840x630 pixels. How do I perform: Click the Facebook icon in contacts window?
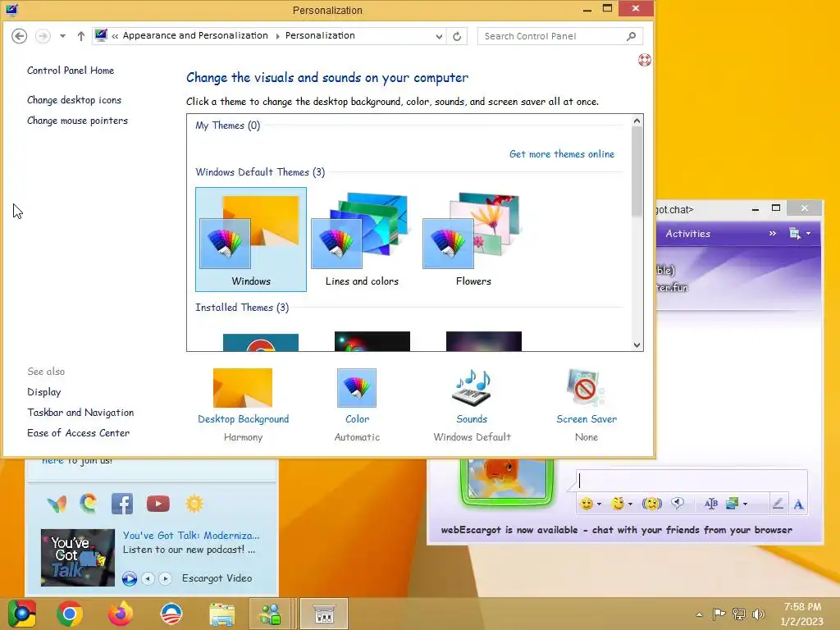(x=122, y=504)
